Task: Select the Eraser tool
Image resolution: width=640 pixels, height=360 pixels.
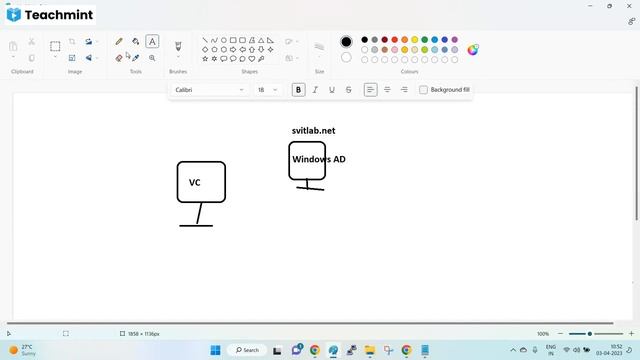Action: point(119,58)
